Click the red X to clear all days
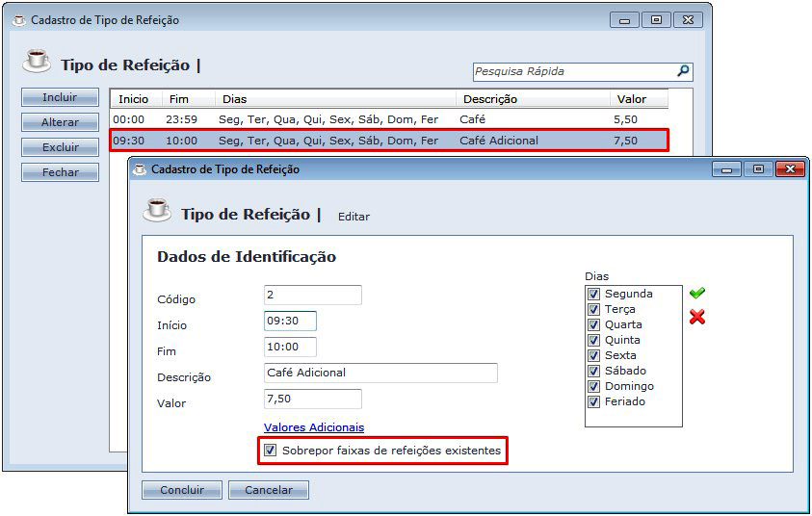 coord(697,317)
